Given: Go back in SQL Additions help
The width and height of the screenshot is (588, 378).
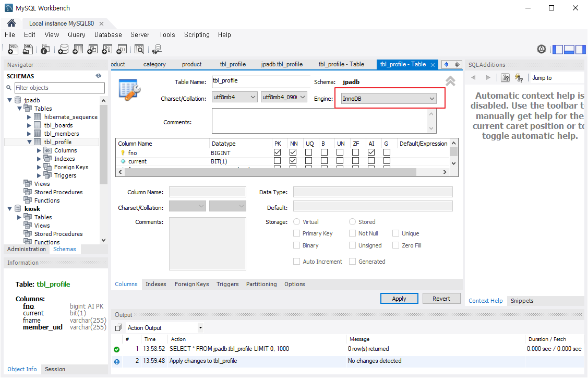Looking at the screenshot, I should point(473,78).
